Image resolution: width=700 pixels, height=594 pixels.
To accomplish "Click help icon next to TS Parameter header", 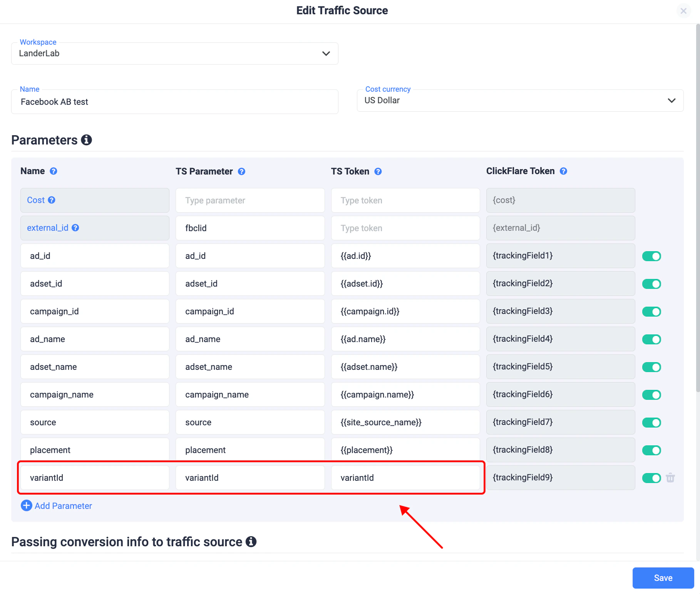I will point(241,171).
